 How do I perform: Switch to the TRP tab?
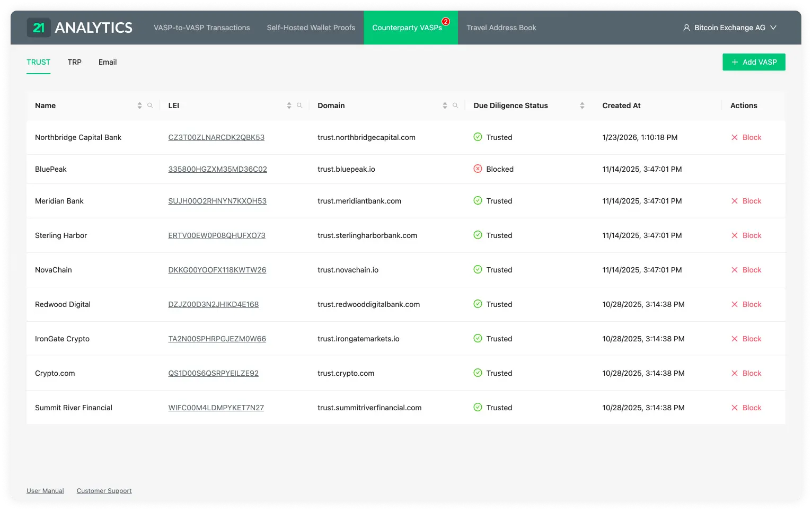(75, 62)
